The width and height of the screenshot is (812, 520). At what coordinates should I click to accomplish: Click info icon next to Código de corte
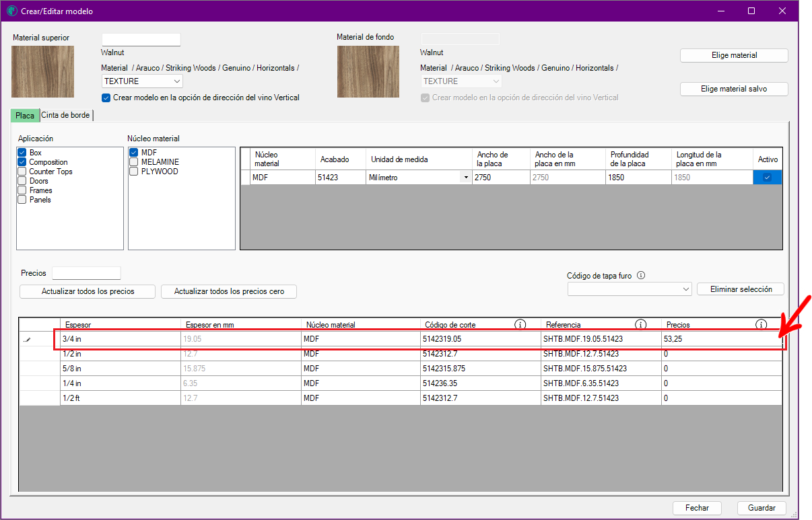[520, 325]
